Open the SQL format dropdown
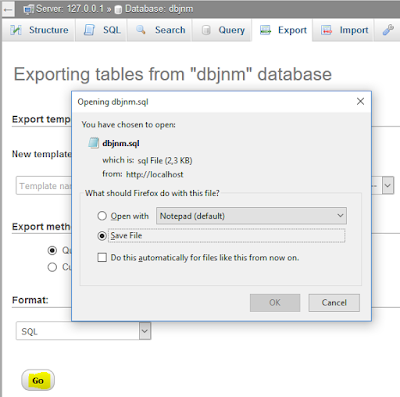The width and height of the screenshot is (400, 397). coord(83,331)
